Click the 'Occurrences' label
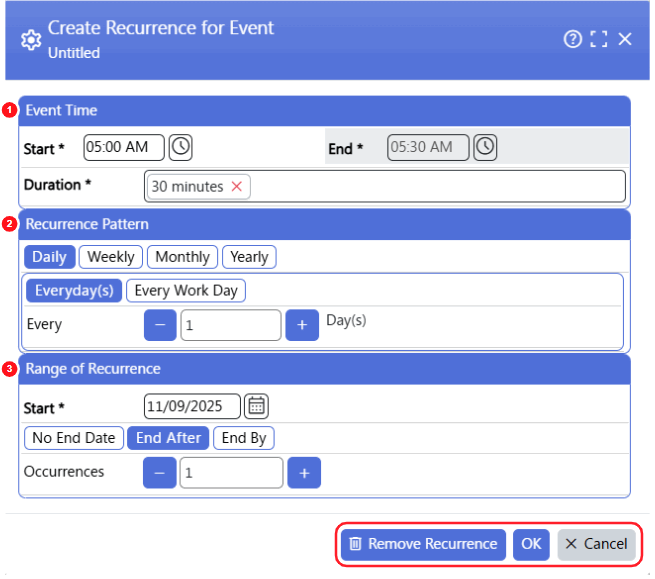This screenshot has width=655, height=579. tap(64, 472)
